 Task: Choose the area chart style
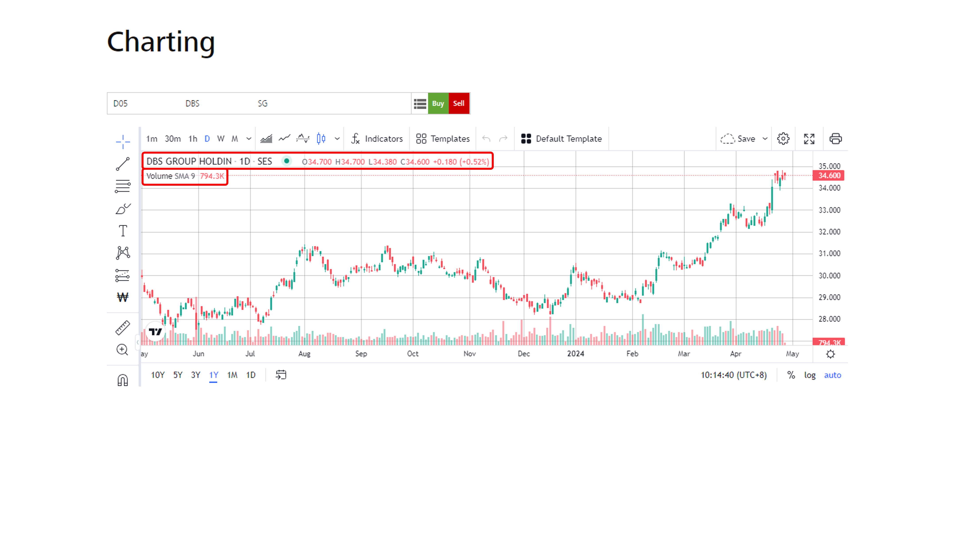coord(266,139)
